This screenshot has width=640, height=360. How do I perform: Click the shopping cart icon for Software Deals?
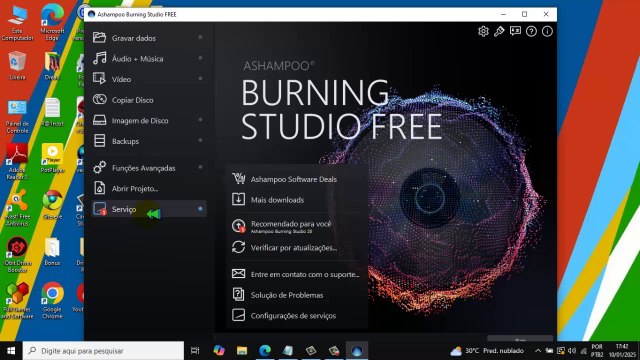point(238,178)
